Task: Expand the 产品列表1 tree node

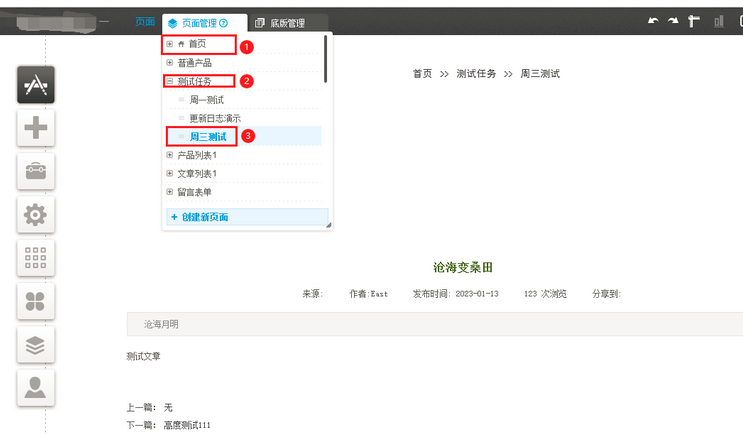Action: click(x=170, y=155)
